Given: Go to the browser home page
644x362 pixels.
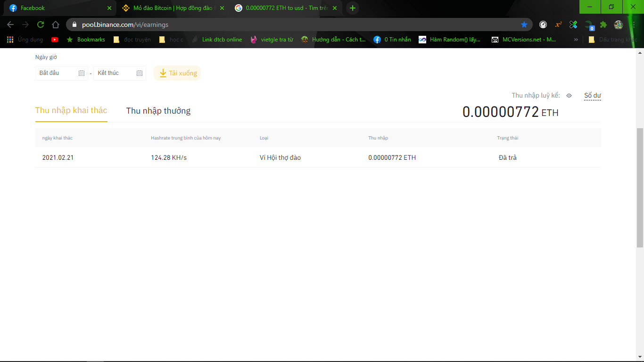Looking at the screenshot, I should pos(56,25).
